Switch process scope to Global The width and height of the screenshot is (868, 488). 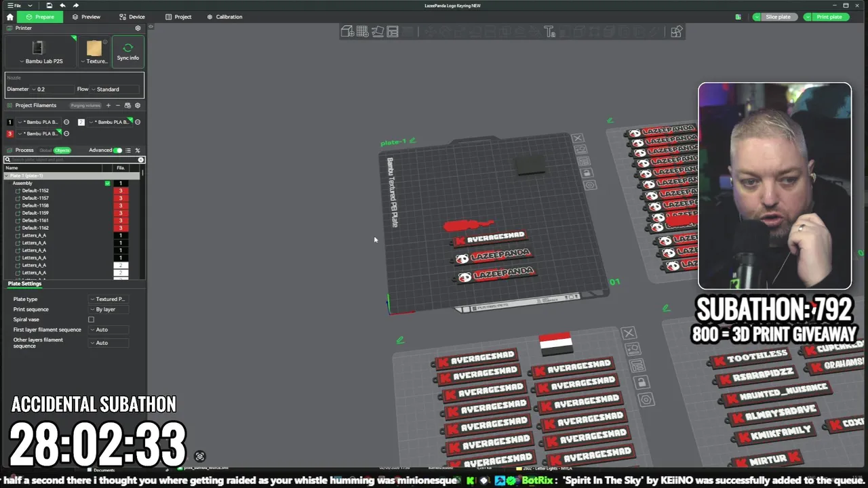coord(45,150)
